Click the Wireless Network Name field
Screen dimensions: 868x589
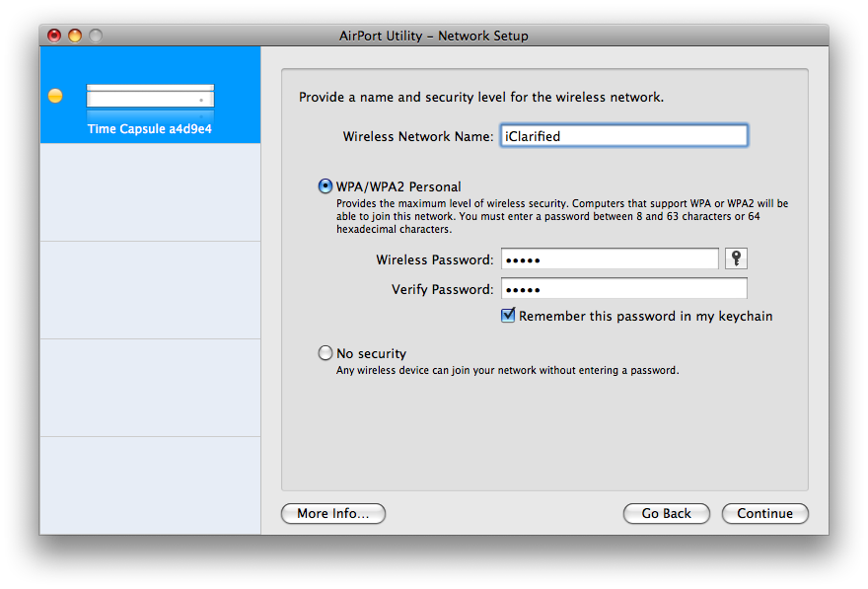point(623,136)
